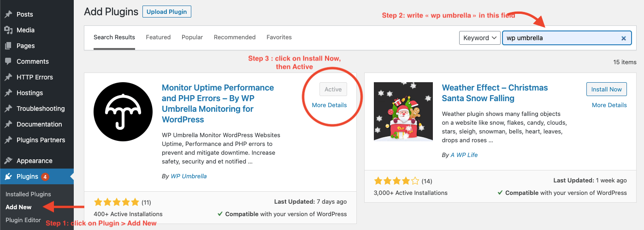Switch to the Featured tab
Screen dimensions: 644x230
[x=158, y=37]
